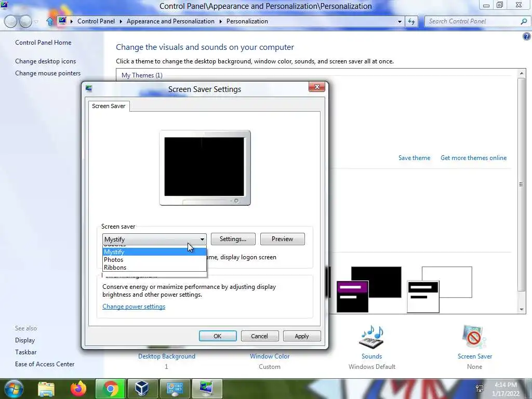Open Desktop Background settings
Screen dimensions: 532x399
(x=167, y=356)
